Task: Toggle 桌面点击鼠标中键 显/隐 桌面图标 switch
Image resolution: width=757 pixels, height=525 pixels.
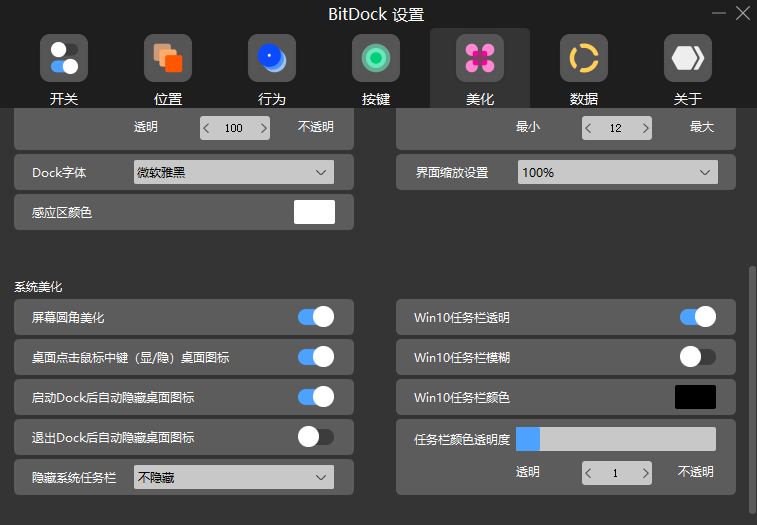Action: (x=316, y=357)
